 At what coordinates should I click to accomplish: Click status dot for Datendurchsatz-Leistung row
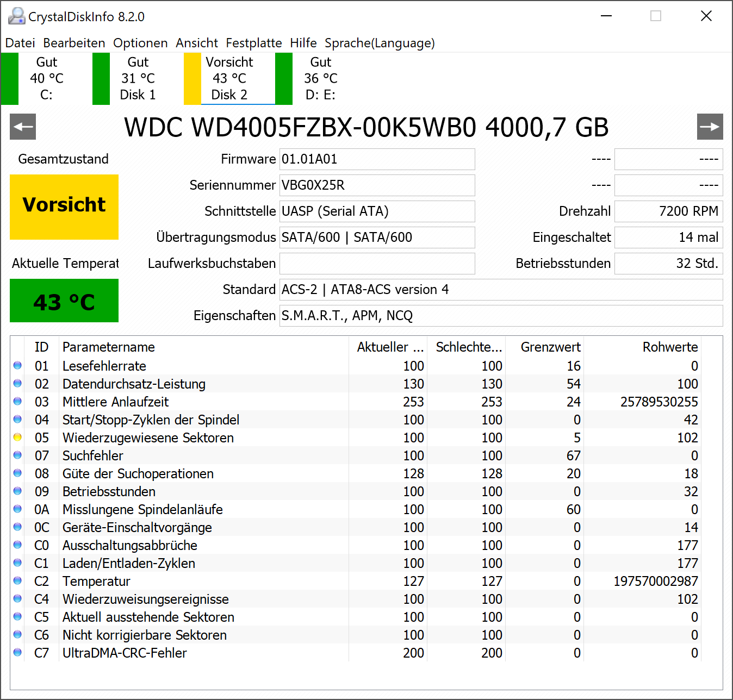click(x=17, y=383)
